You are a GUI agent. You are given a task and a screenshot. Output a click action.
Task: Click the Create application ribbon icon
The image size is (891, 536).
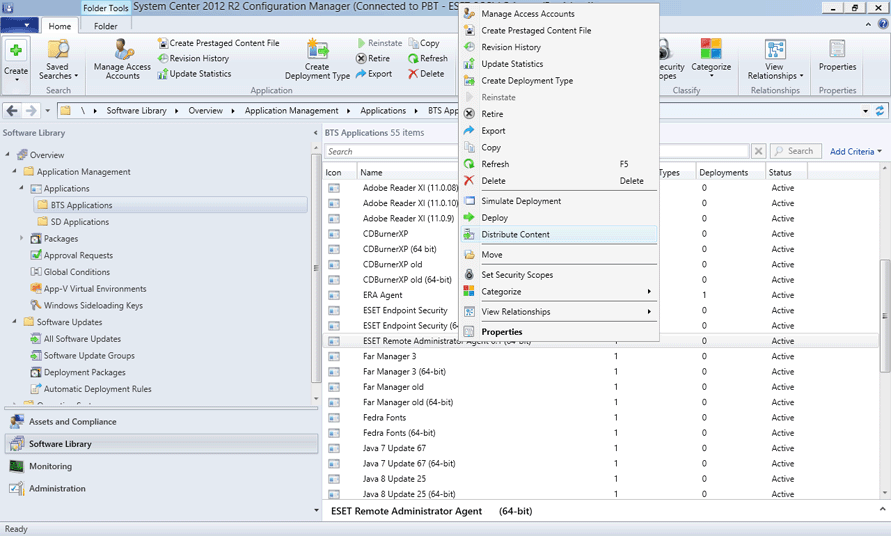[x=16, y=58]
